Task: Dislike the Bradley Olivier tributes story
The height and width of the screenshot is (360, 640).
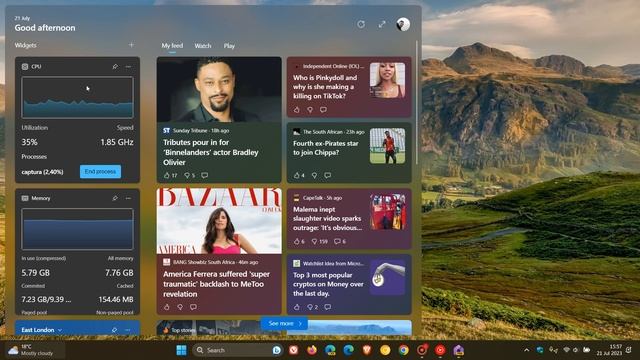Action: [187, 176]
